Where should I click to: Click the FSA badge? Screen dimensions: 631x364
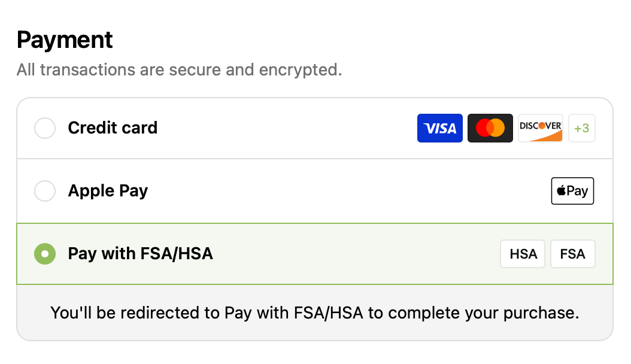573,254
